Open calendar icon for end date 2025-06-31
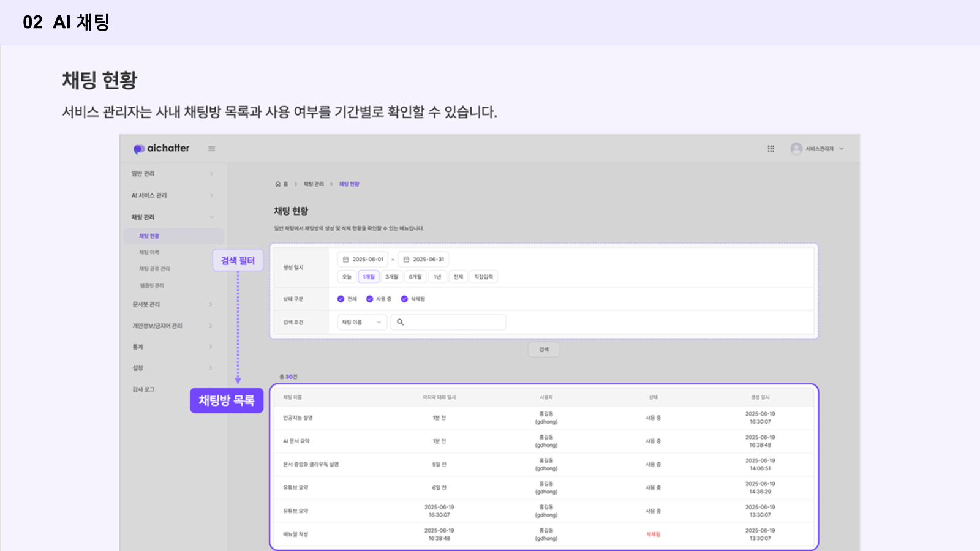The image size is (980, 551). (x=406, y=260)
